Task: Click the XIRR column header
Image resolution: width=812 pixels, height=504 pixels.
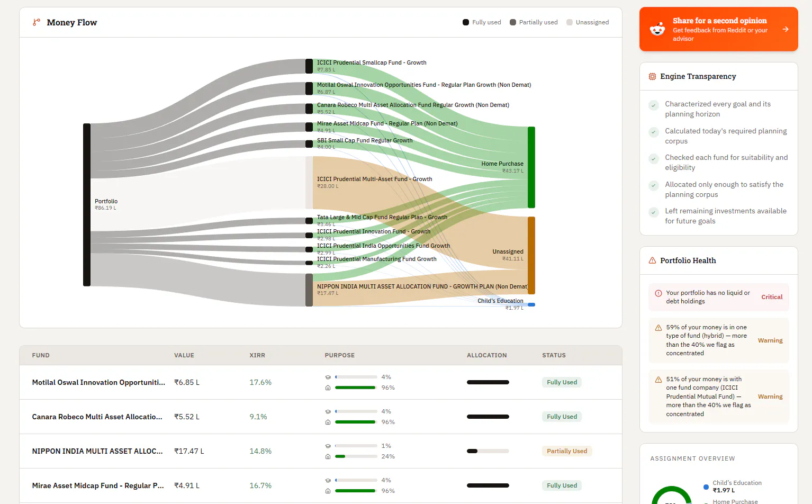Action: [x=257, y=355]
